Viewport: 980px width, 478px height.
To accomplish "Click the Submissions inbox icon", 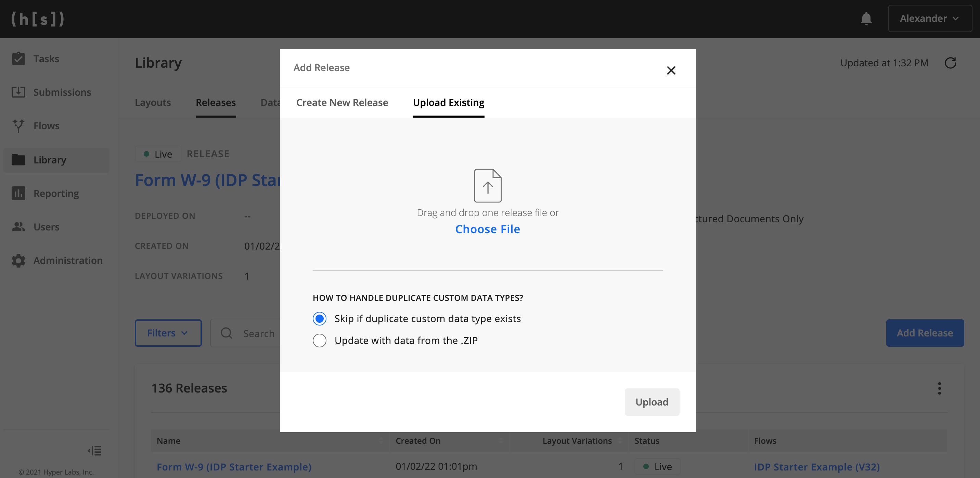I will coord(18,92).
